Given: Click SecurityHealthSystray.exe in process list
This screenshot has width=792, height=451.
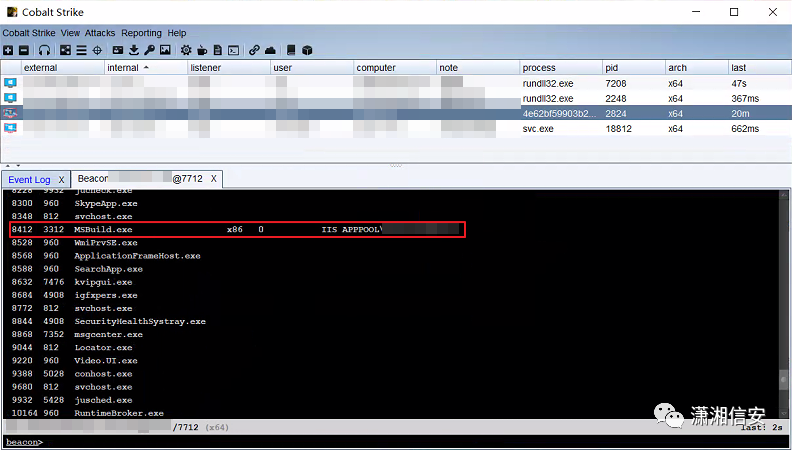Looking at the screenshot, I should pyautogui.click(x=140, y=321).
